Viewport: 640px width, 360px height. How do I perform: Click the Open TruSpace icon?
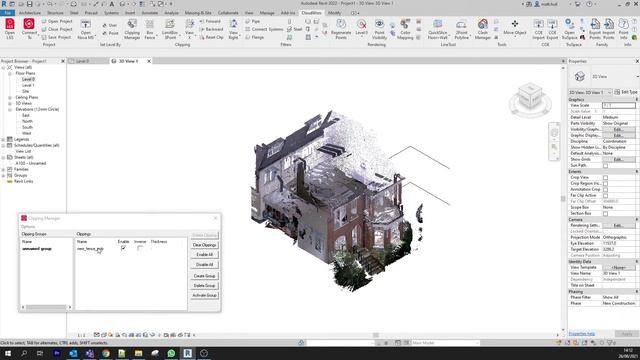coord(569,29)
